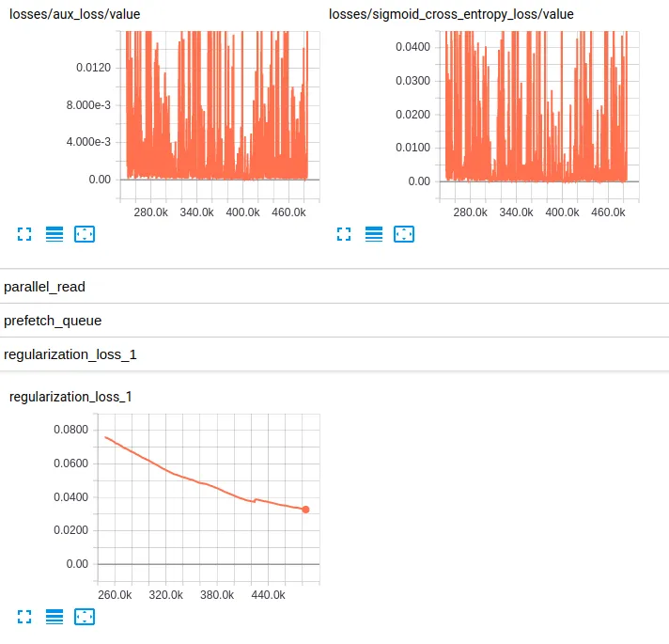Click the 320.0k x-axis label
This screenshot has height=644, width=669.
pos(166,595)
